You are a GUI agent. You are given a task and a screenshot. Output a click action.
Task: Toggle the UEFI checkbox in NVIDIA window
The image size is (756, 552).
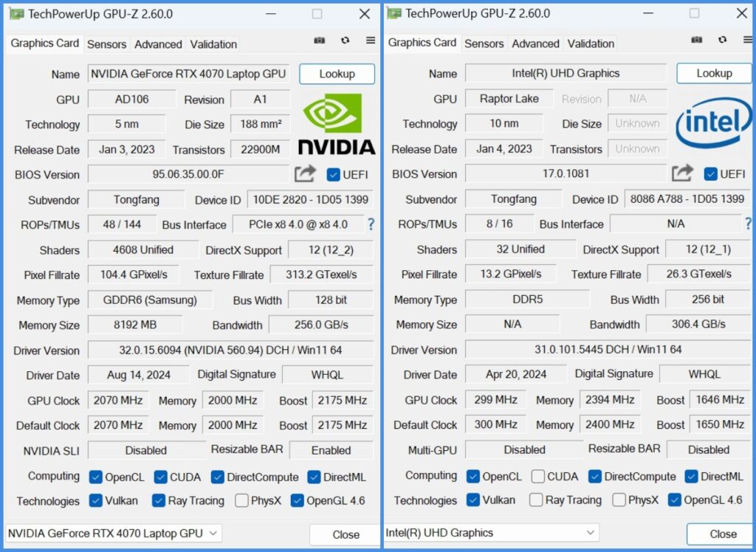tap(334, 175)
